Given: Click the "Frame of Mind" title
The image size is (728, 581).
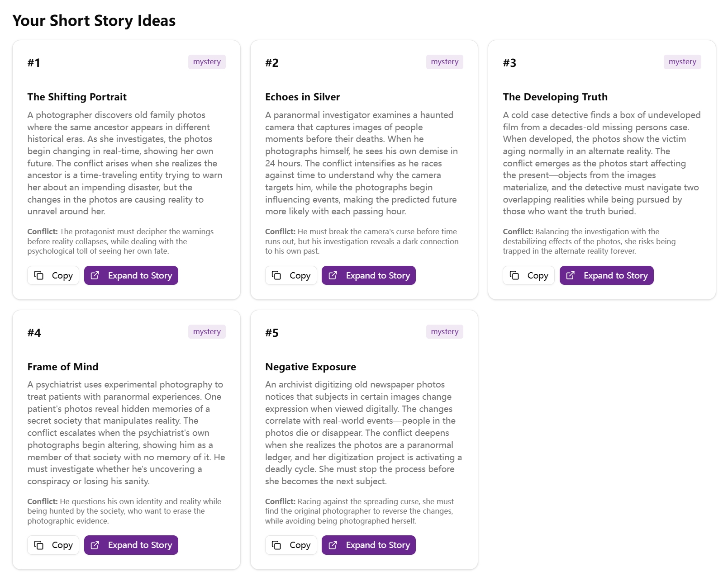Looking at the screenshot, I should 63,367.
